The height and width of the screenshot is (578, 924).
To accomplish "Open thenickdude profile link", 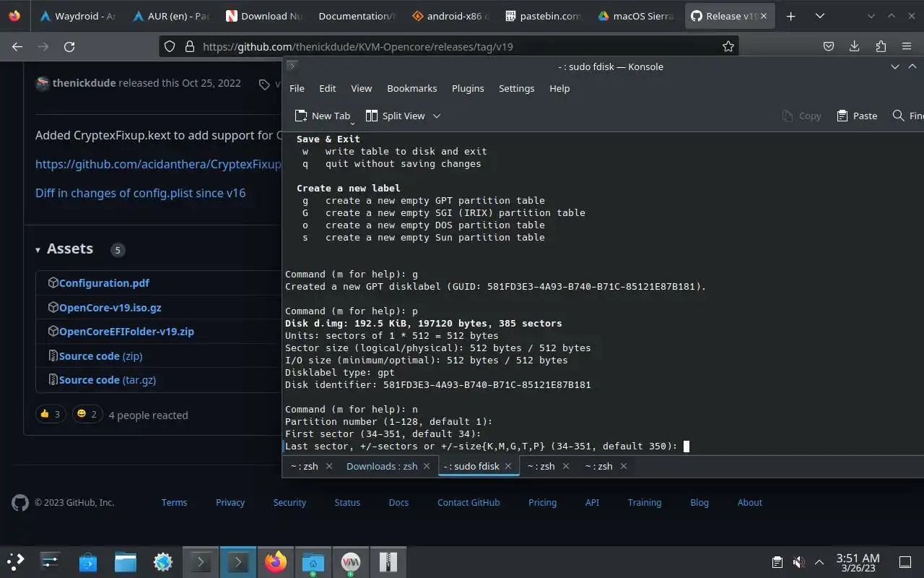I will [84, 82].
